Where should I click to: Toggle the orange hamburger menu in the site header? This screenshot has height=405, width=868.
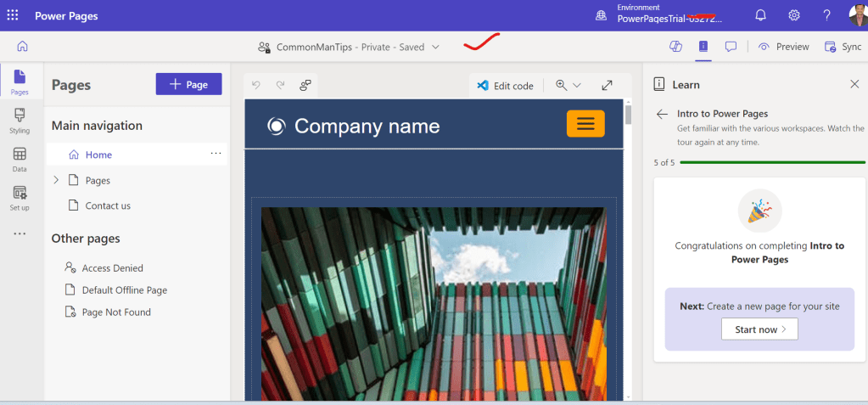point(585,124)
